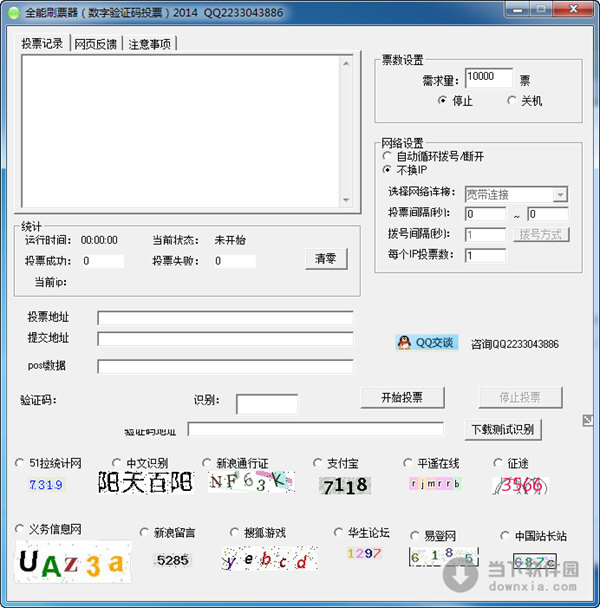Click the 3566 captcha sample image
Viewport: 600px width, 608px height.
tap(520, 485)
